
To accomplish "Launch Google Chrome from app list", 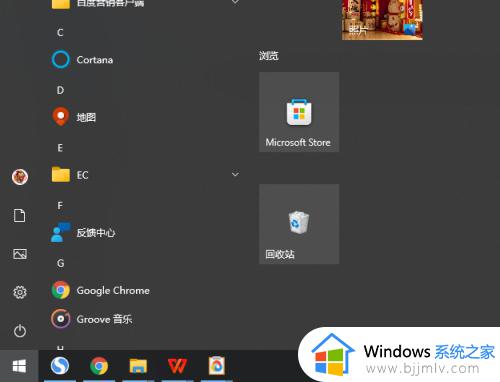I will [143, 290].
